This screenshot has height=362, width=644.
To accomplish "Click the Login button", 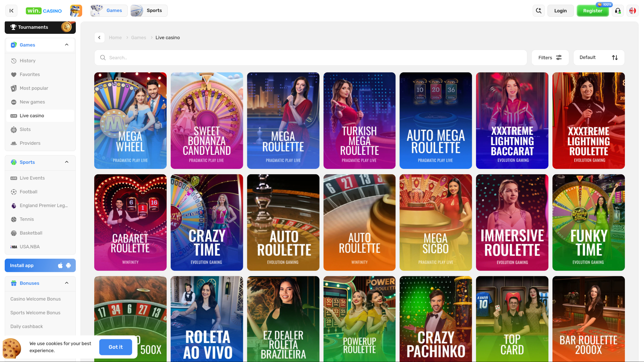I will 560,11.
